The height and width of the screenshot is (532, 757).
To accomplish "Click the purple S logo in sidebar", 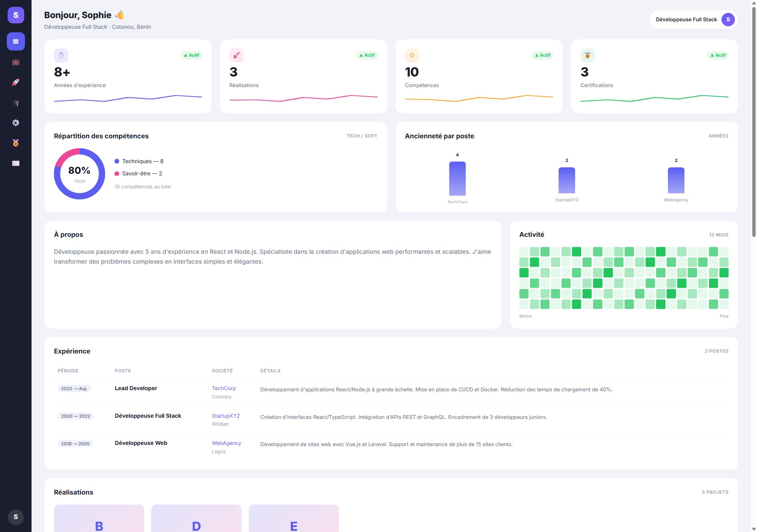I will (16, 15).
